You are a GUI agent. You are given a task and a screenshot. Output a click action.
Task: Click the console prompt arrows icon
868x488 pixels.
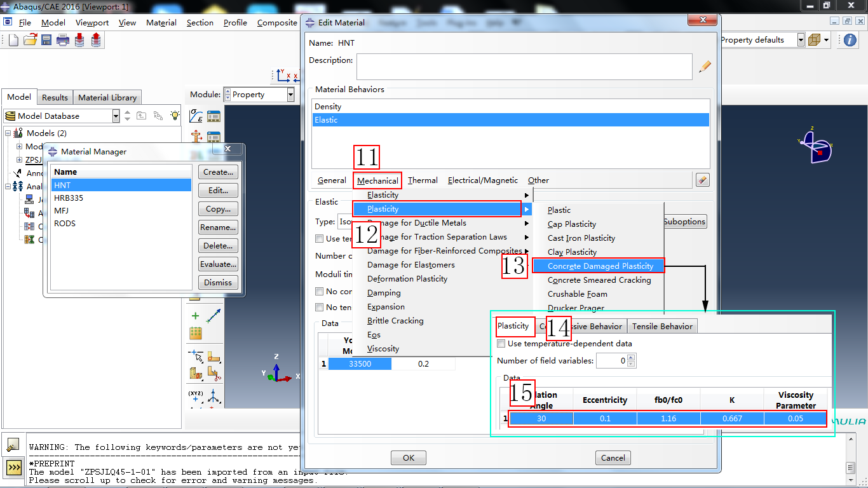pos(14,467)
